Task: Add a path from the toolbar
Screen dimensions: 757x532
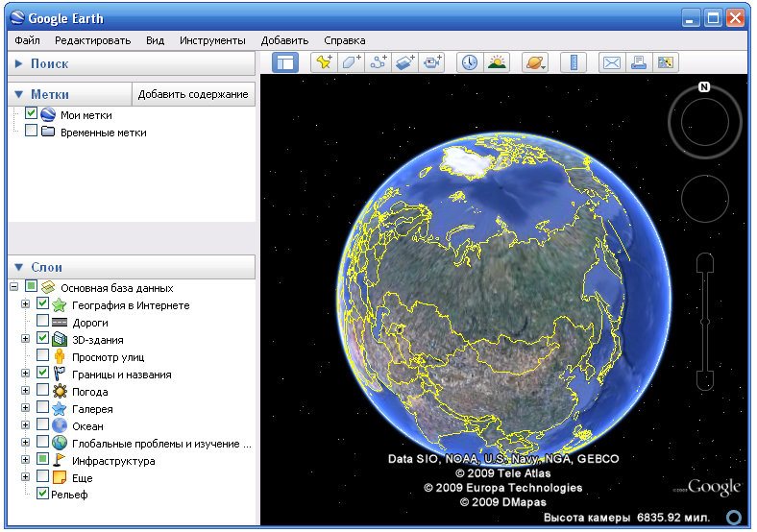Action: [x=378, y=62]
